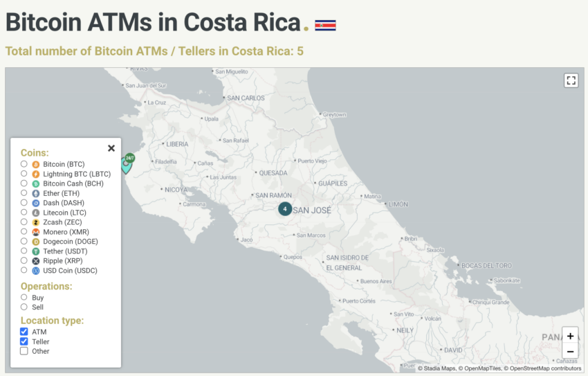Choose the Buy operation
This screenshot has width=588, height=376.
[x=24, y=297]
